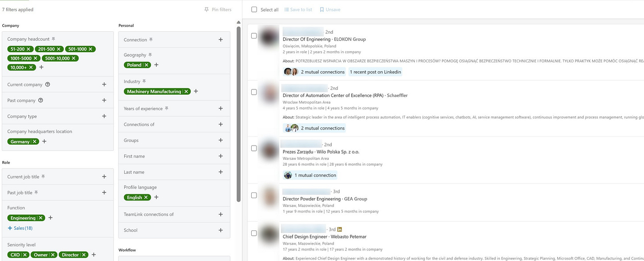Add suggested Sales (18) function

coord(20,228)
